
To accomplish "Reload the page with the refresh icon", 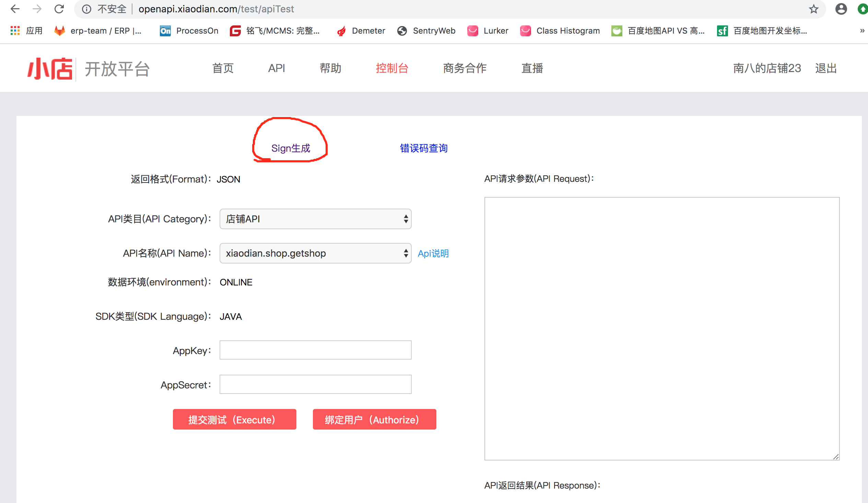I will pos(59,9).
